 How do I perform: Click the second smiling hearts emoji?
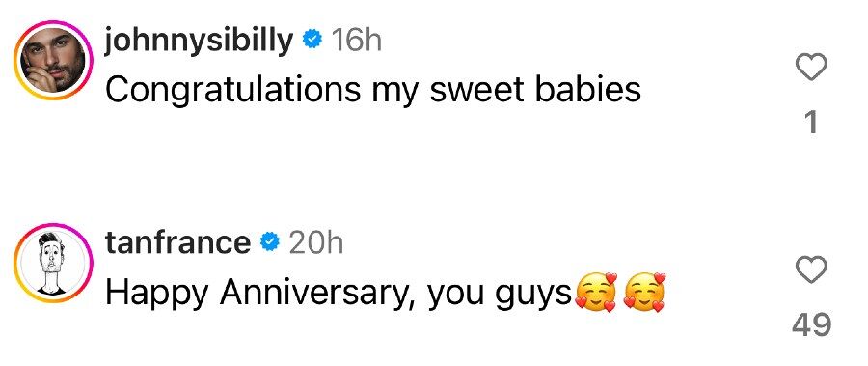coord(645,293)
